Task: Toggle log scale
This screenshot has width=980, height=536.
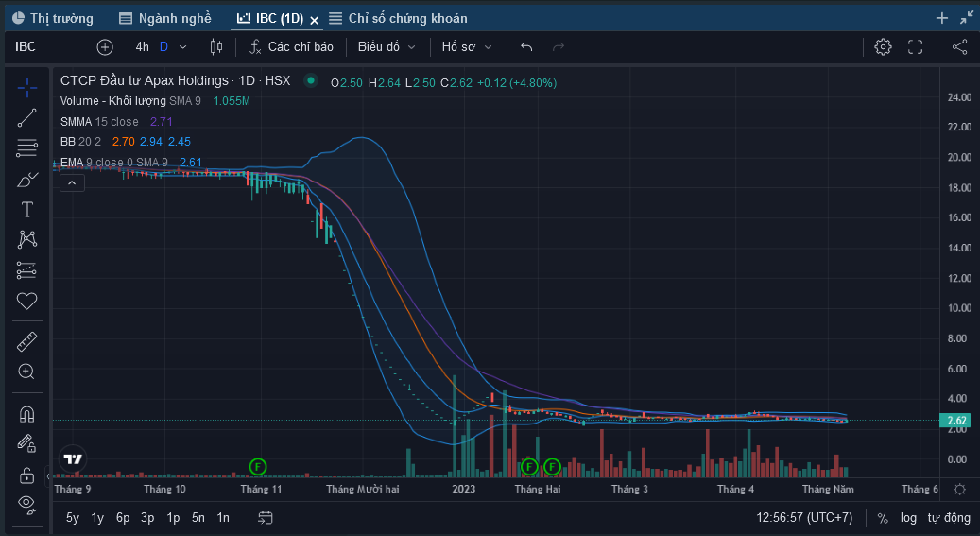Action: pos(908,518)
